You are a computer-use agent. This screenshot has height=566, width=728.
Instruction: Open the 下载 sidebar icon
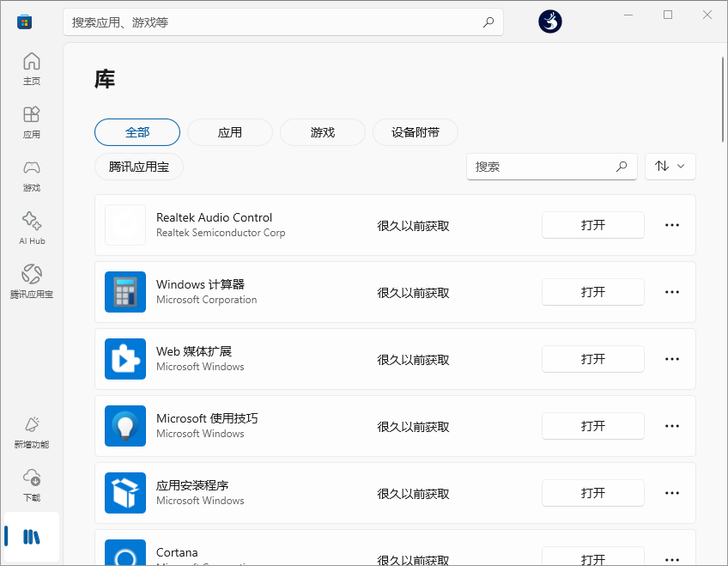31,484
